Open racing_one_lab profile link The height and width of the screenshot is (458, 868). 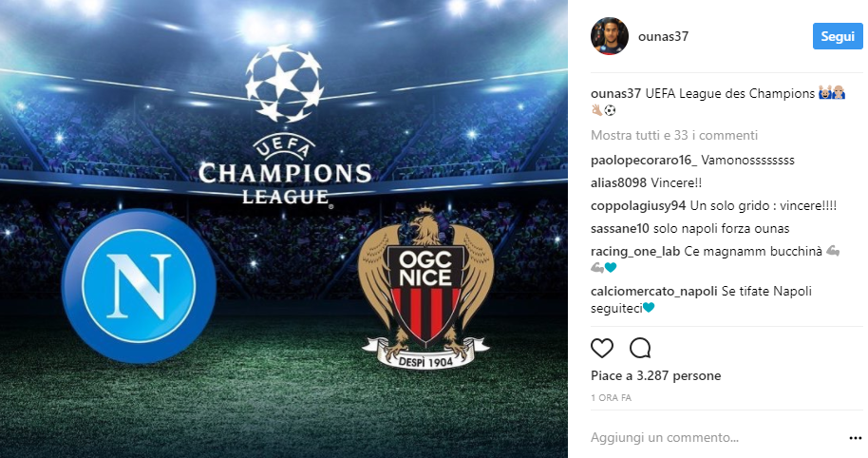pos(635,252)
